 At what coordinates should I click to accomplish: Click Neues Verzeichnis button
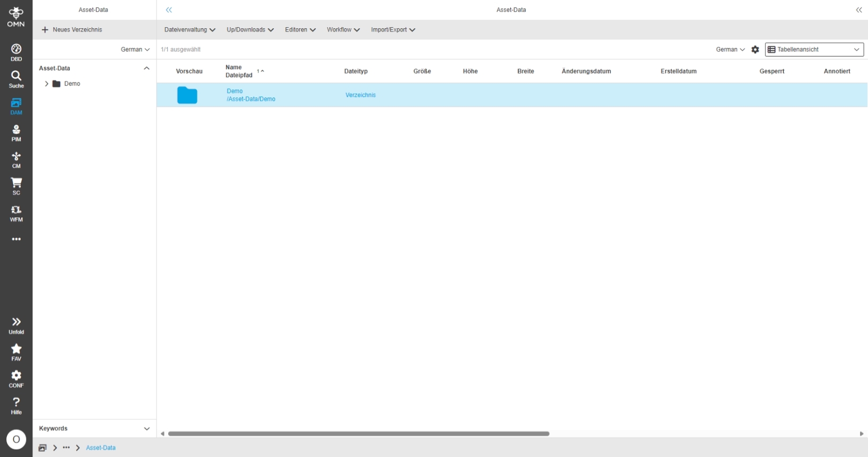tap(72, 30)
